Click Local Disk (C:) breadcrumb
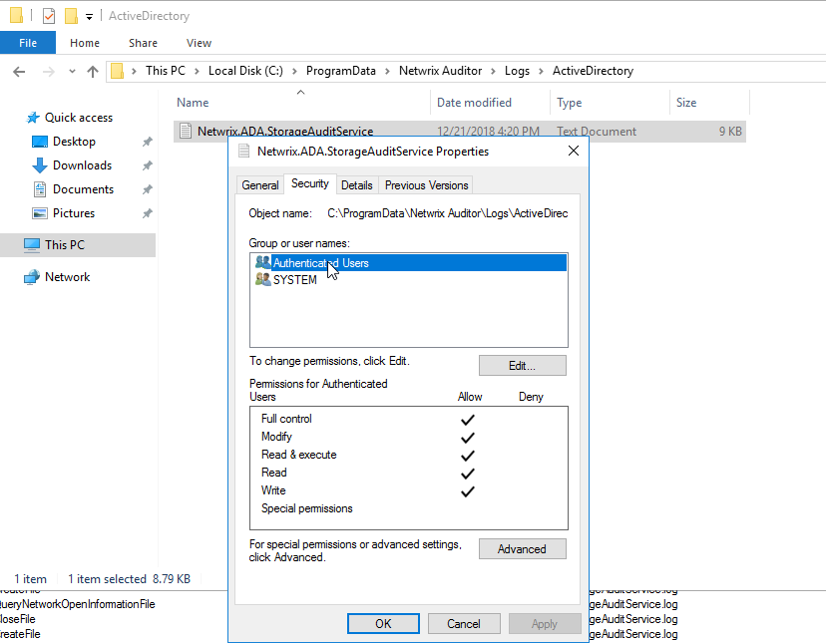The image size is (826, 644). (245, 71)
